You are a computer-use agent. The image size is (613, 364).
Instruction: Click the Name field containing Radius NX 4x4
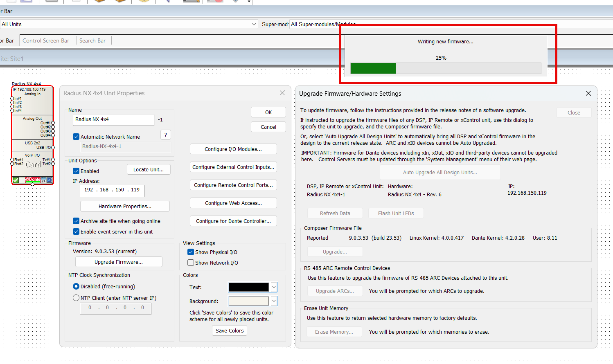pyautogui.click(x=113, y=119)
